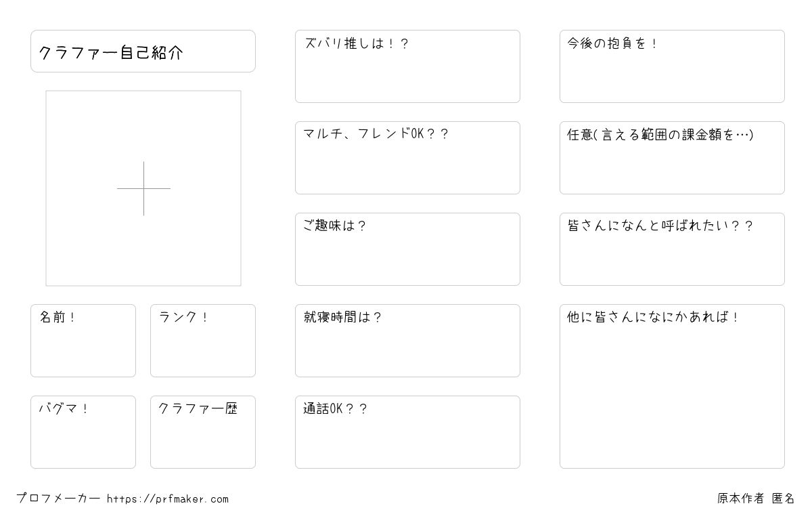Click the 今後の抱負を！ box
The width and height of the screenshot is (812, 508).
(x=672, y=66)
